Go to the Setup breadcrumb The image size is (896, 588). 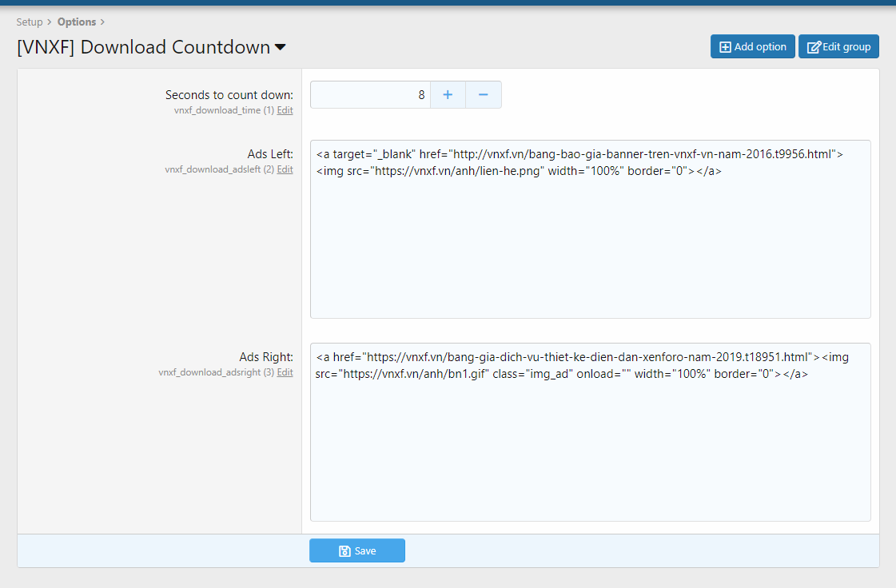click(x=30, y=22)
